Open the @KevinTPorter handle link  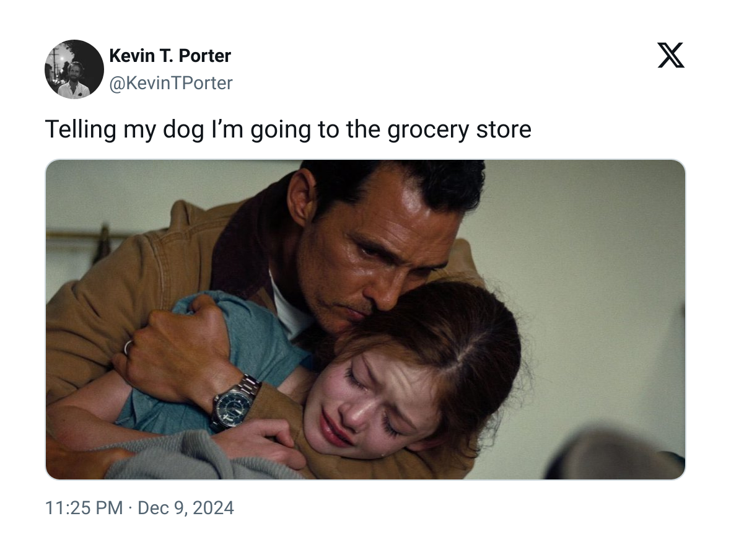170,83
